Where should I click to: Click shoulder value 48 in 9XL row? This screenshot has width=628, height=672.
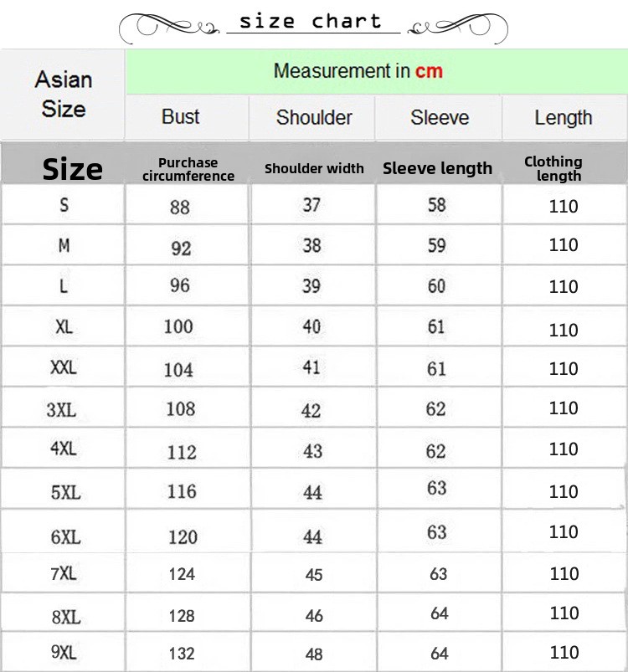[x=314, y=654]
